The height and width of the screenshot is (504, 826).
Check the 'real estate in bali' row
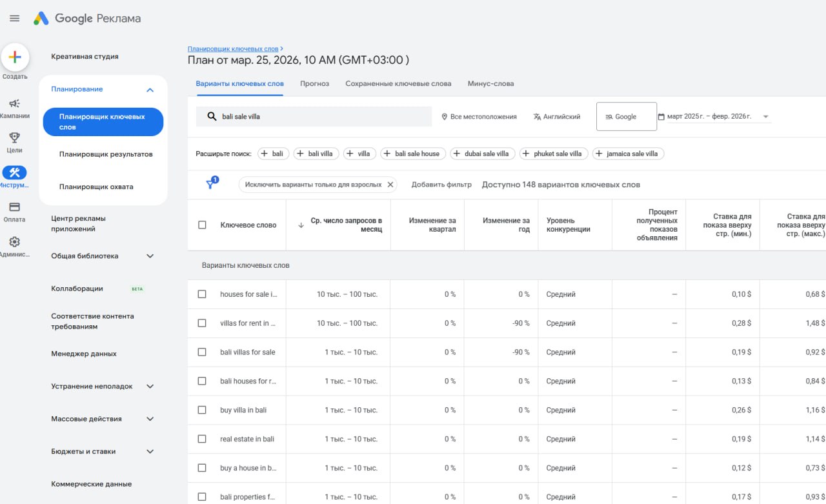point(202,439)
